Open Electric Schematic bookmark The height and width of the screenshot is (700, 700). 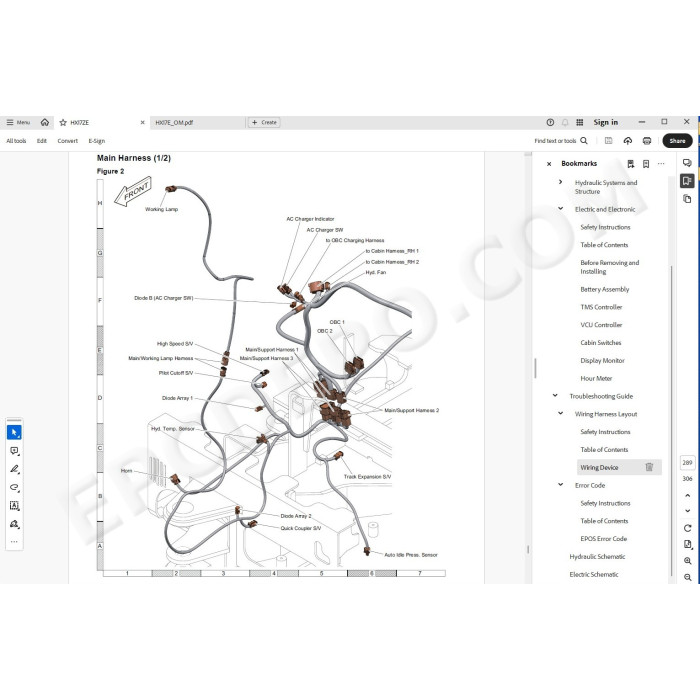[x=594, y=575]
